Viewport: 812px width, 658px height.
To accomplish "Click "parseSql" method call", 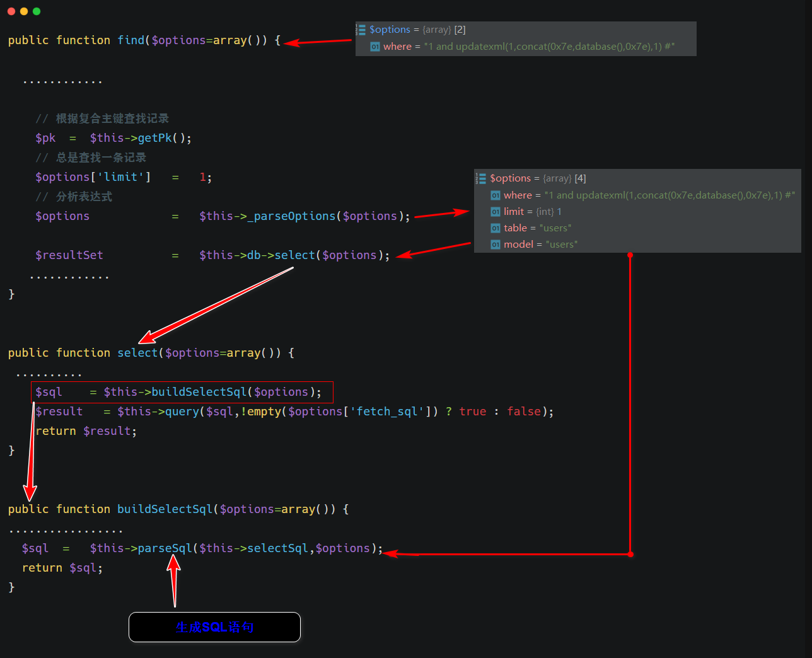I will pos(165,548).
